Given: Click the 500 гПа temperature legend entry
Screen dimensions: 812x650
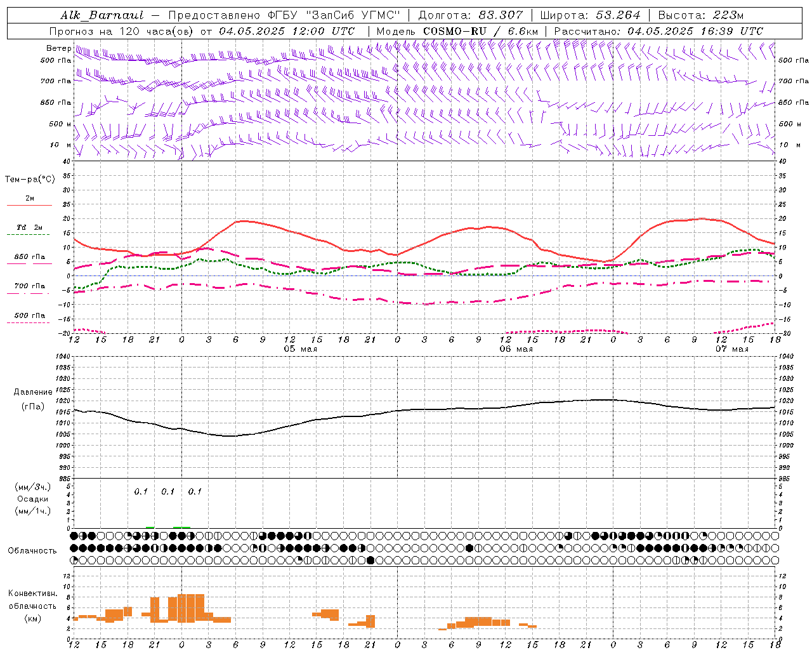Looking at the screenshot, I should pos(30,315).
